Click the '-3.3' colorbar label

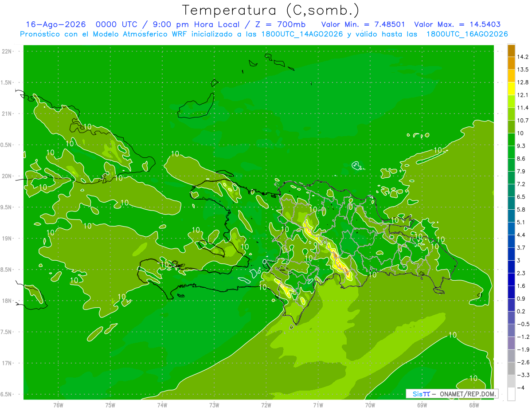523,375
